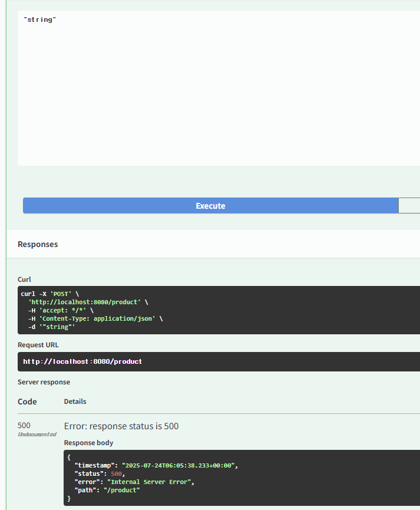Viewport: 420px width, 510px height.
Task: Click the accept header line in the curl command
Action: 61,310
